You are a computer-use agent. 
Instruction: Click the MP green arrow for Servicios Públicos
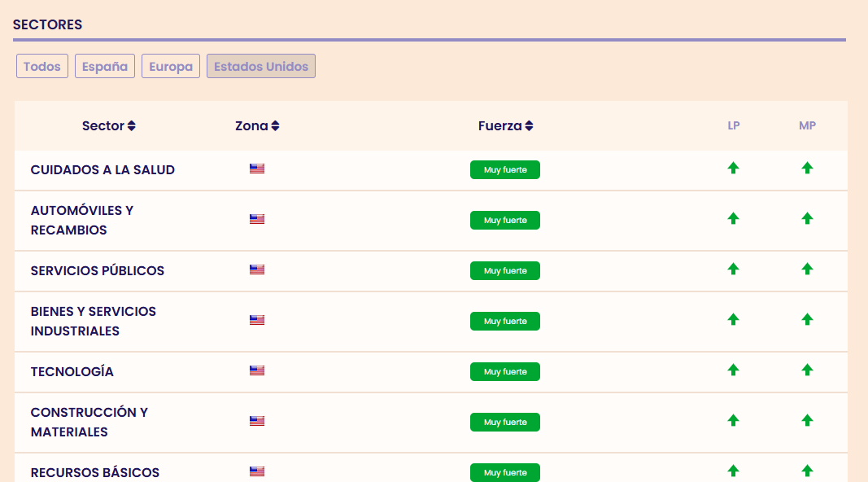coord(807,269)
